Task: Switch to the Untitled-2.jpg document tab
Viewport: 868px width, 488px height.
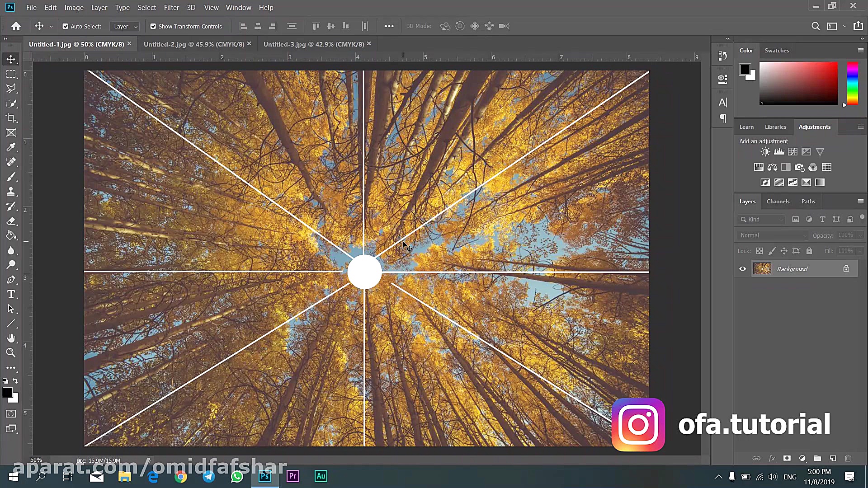Action: click(193, 44)
